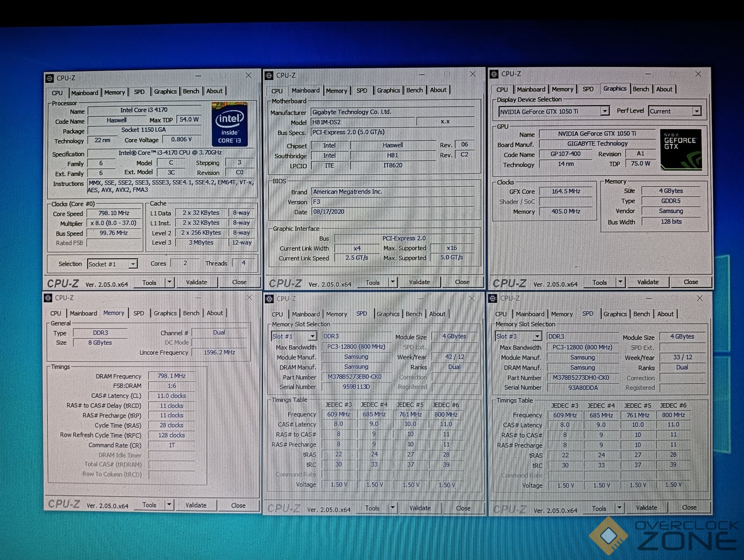Click Close button in Slot #1 SPD window

pyautogui.click(x=463, y=508)
